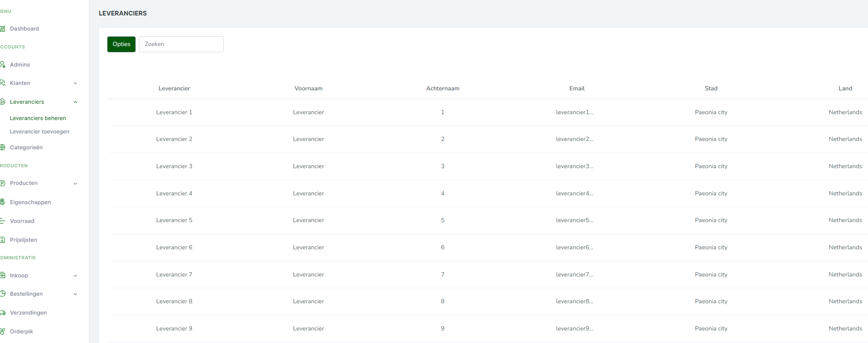The width and height of the screenshot is (868, 343).
Task: Select the Leverancier 7 name cell
Action: [174, 275]
